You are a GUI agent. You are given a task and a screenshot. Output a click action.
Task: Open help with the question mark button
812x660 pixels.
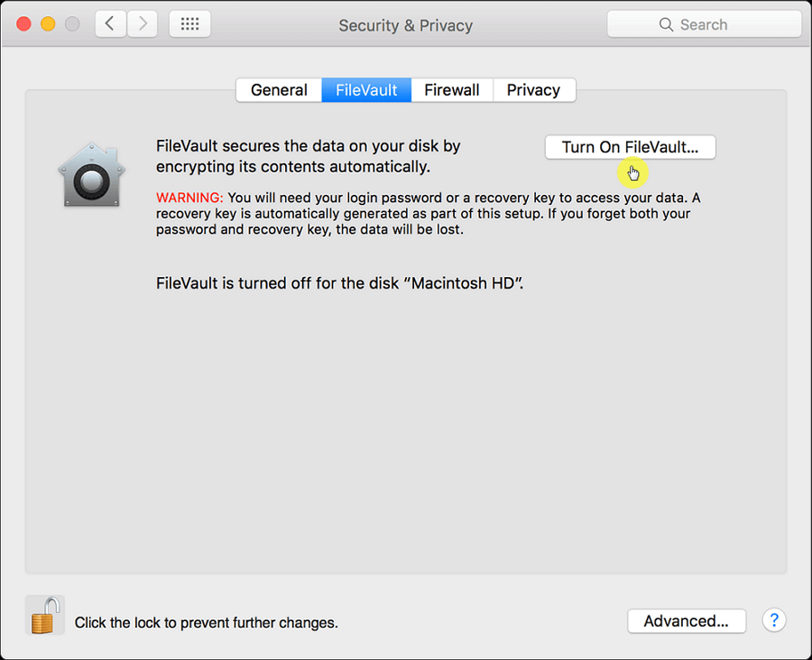774,620
